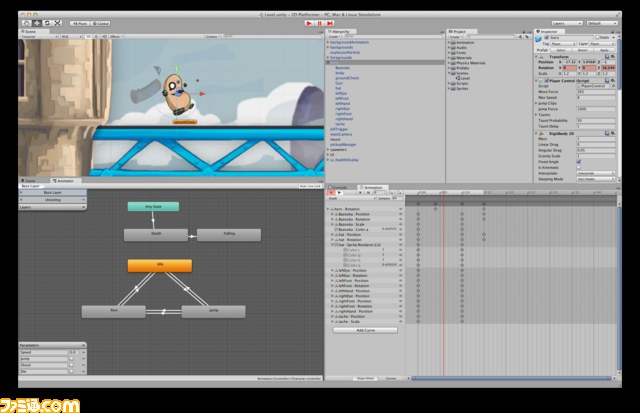Expand the Jump Clips array property
Viewport: 640px width, 413px height.
[x=536, y=103]
